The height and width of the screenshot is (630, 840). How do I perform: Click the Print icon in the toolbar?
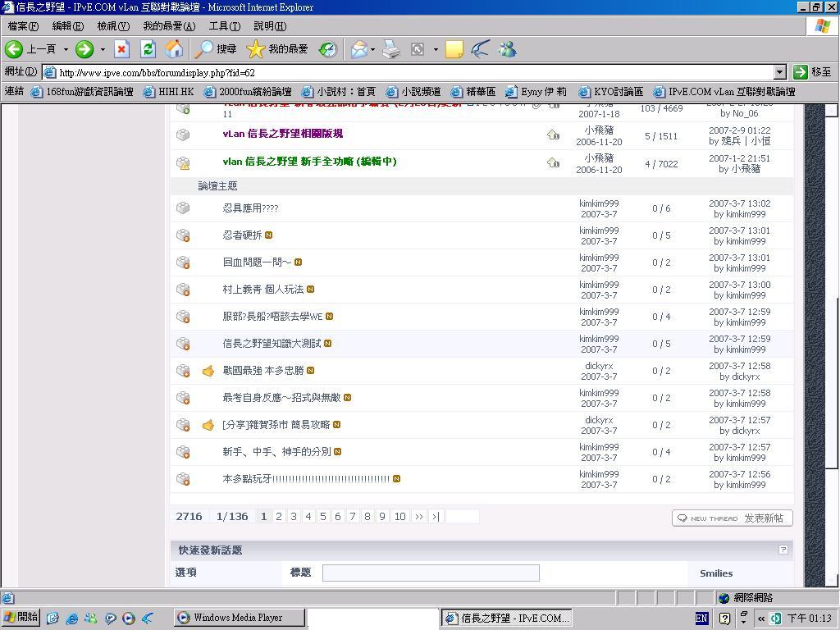tap(391, 49)
